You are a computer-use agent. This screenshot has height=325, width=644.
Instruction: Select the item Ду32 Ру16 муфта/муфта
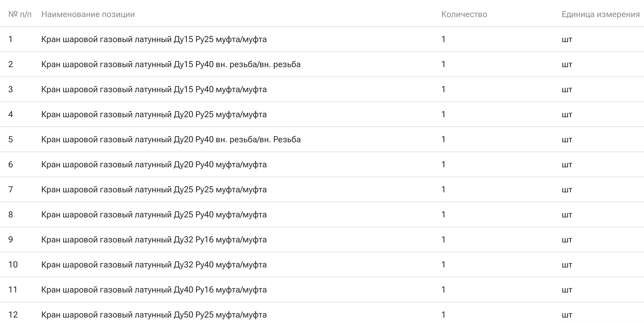(154, 240)
